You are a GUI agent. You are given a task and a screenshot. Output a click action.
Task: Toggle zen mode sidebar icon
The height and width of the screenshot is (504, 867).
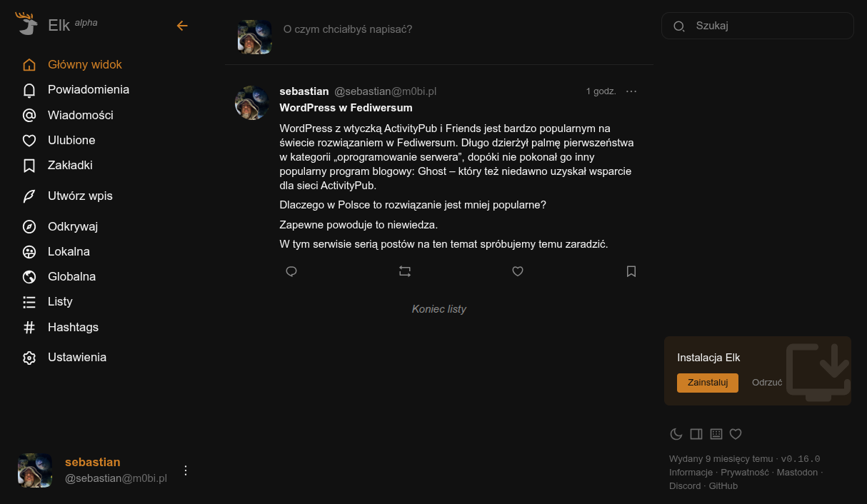696,434
